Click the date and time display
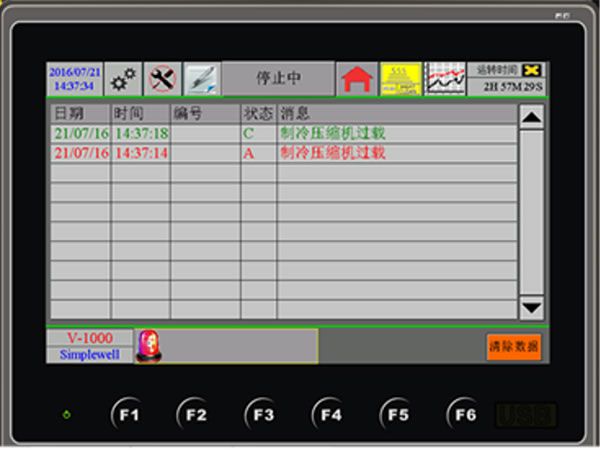Image resolution: width=600 pixels, height=450 pixels. [x=75, y=79]
